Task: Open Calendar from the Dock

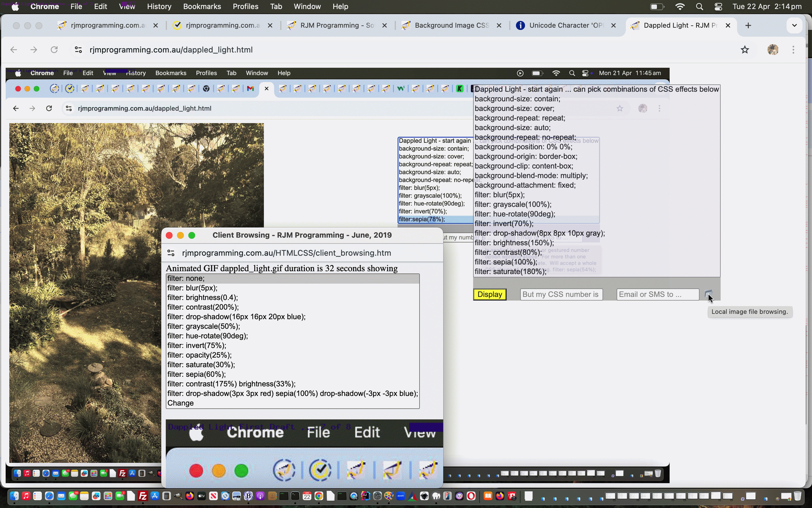Action: [307, 496]
